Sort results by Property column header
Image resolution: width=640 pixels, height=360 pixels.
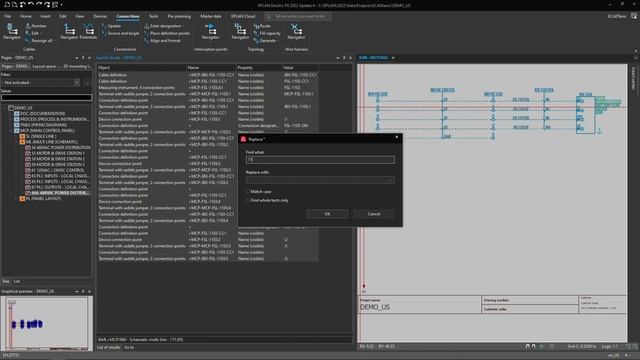pyautogui.click(x=259, y=68)
